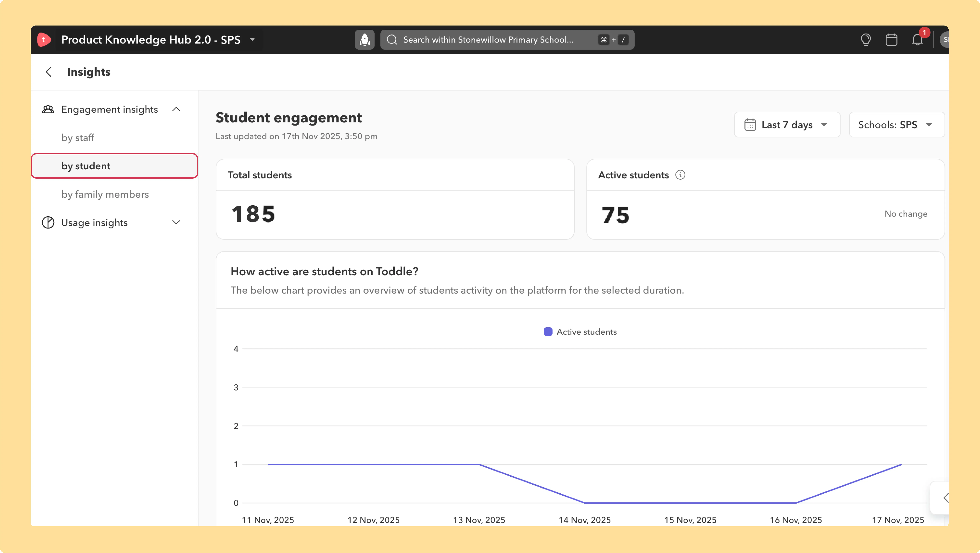980x553 pixels.
Task: Open the Last 7 days dropdown
Action: coord(787,125)
